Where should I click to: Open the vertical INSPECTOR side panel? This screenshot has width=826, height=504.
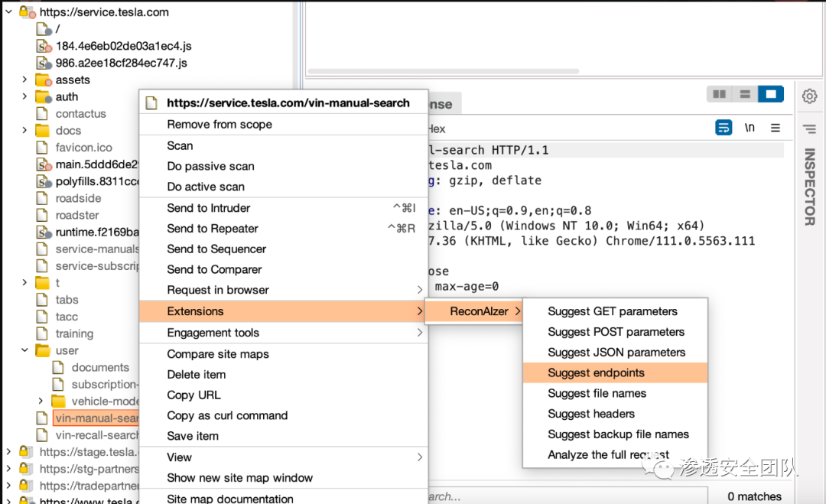tap(810, 187)
